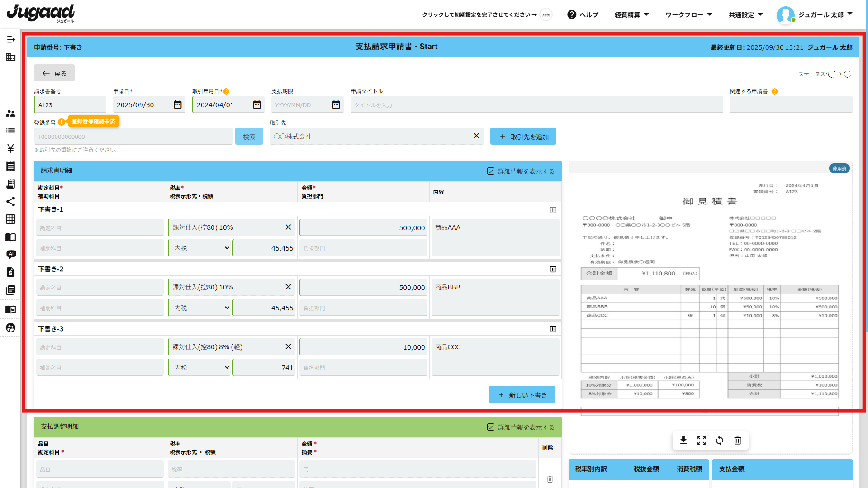This screenshot has height=488, width=868.
Task: Toggle 詳細情報を表示する in 請求書明細 header
Action: pos(491,171)
